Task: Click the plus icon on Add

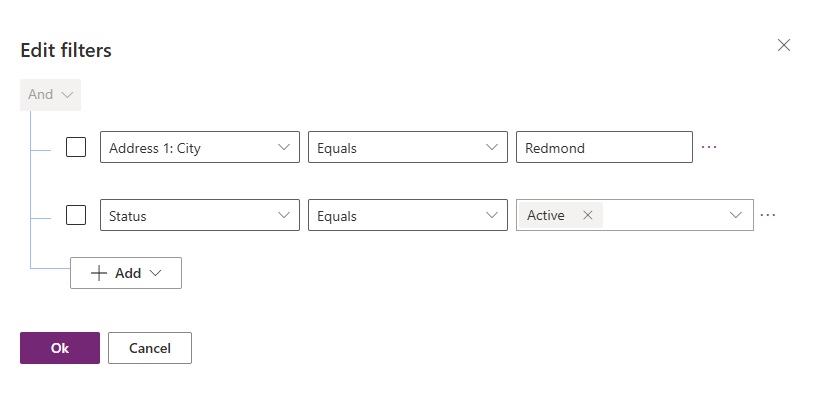Action: pyautogui.click(x=99, y=273)
